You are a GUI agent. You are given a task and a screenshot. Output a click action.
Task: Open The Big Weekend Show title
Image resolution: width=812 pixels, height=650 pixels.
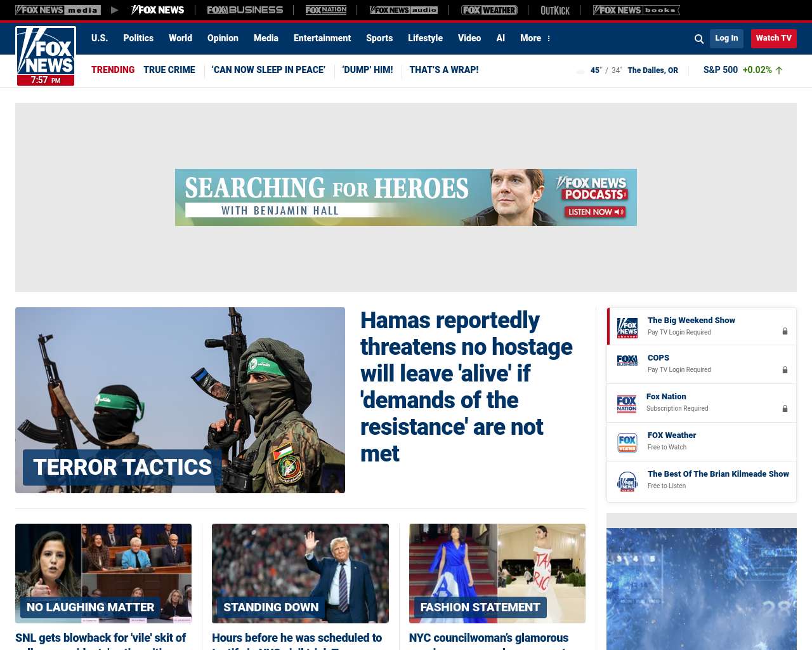pos(691,321)
